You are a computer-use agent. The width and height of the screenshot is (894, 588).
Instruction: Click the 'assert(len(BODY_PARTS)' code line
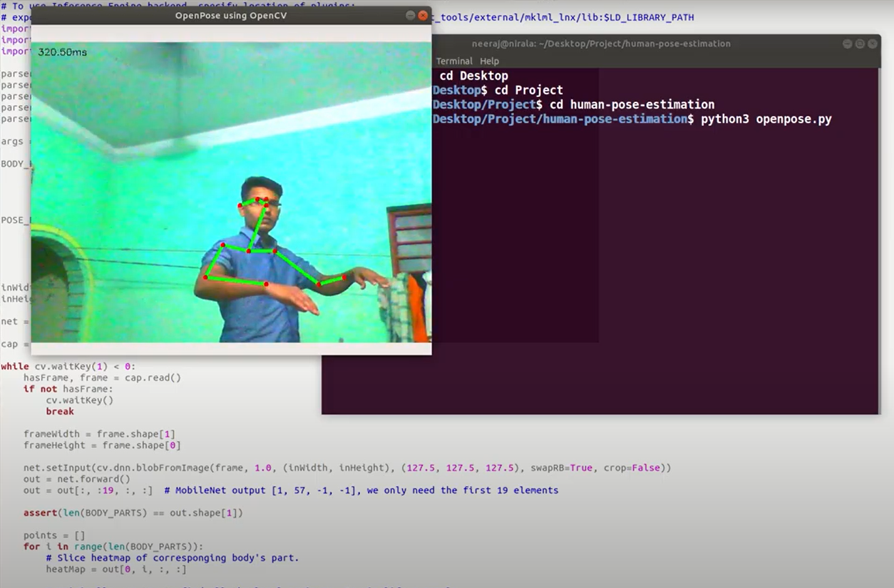(133, 513)
